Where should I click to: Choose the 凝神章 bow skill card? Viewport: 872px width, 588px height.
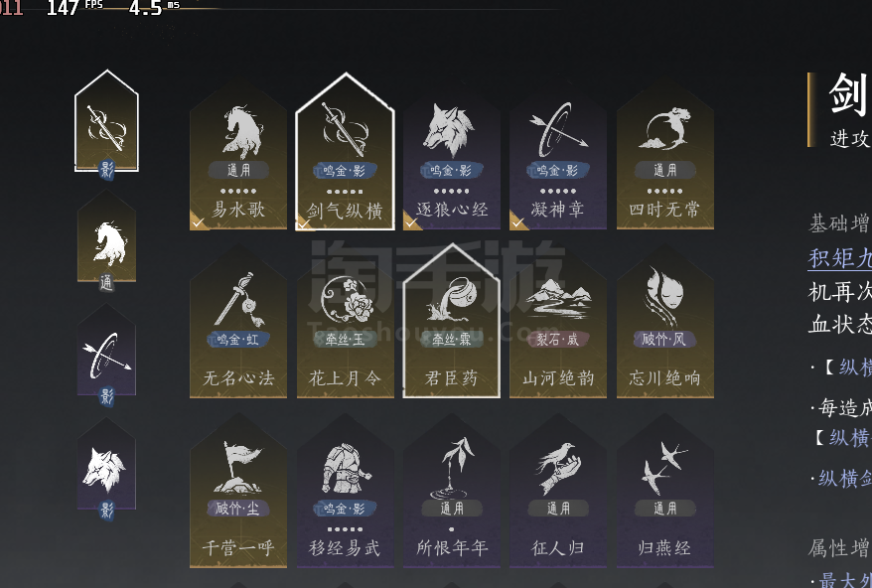(x=558, y=156)
